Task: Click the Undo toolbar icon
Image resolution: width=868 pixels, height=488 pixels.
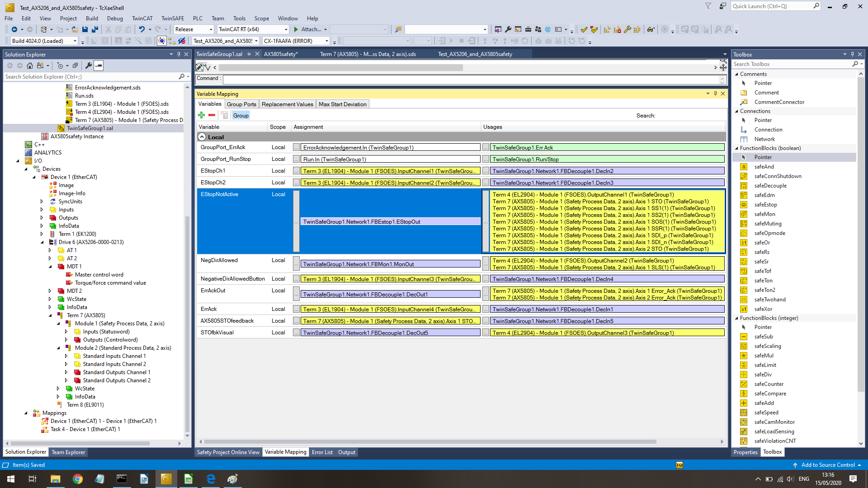Action: click(142, 29)
